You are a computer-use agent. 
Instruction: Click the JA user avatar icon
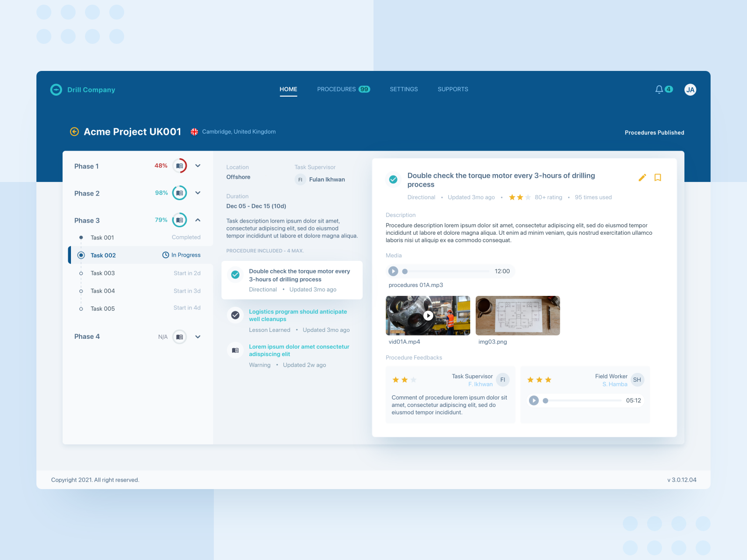(691, 89)
